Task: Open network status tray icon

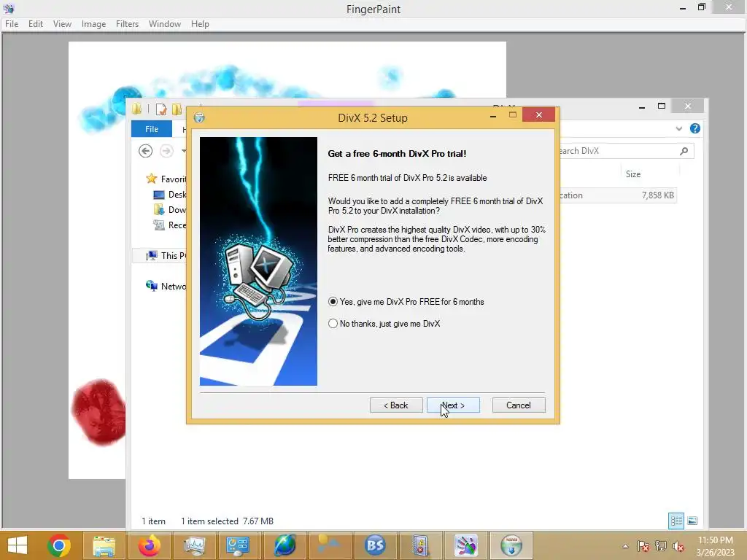Action: click(x=661, y=546)
